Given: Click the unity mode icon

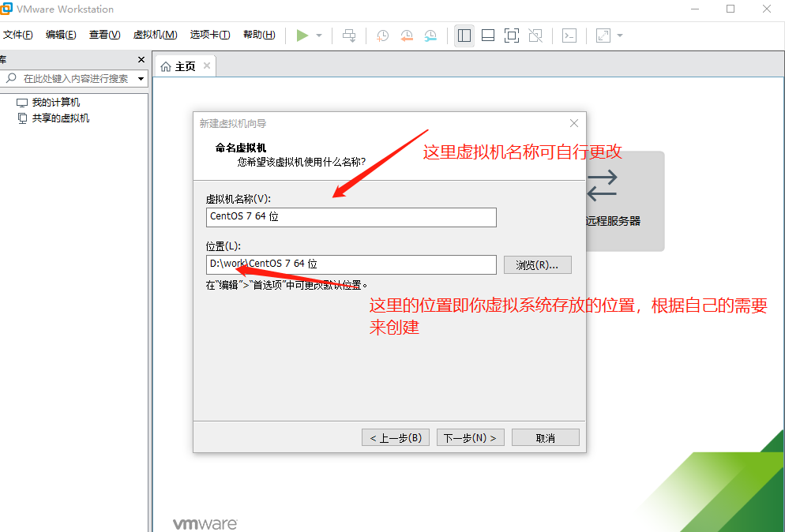Looking at the screenshot, I should coord(535,36).
